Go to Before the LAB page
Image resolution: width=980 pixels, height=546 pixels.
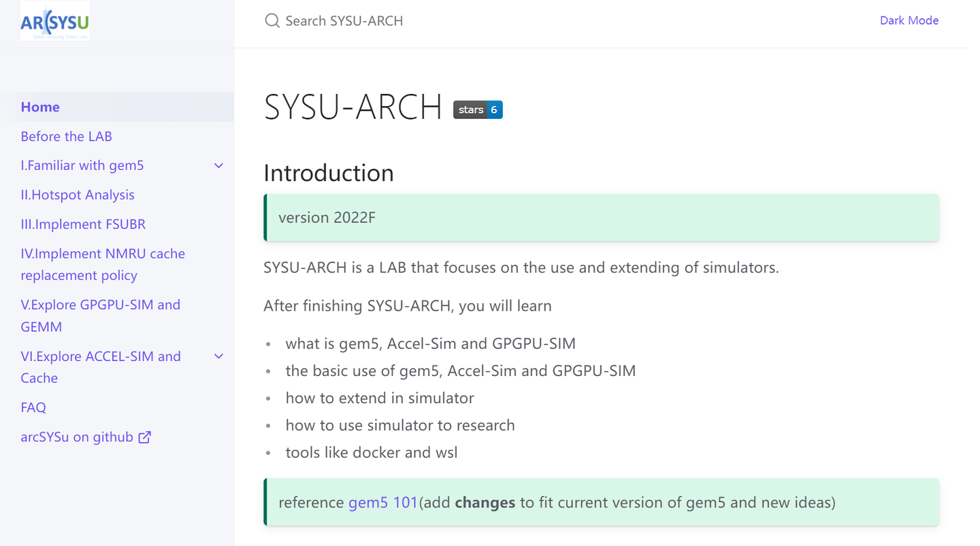(x=66, y=136)
